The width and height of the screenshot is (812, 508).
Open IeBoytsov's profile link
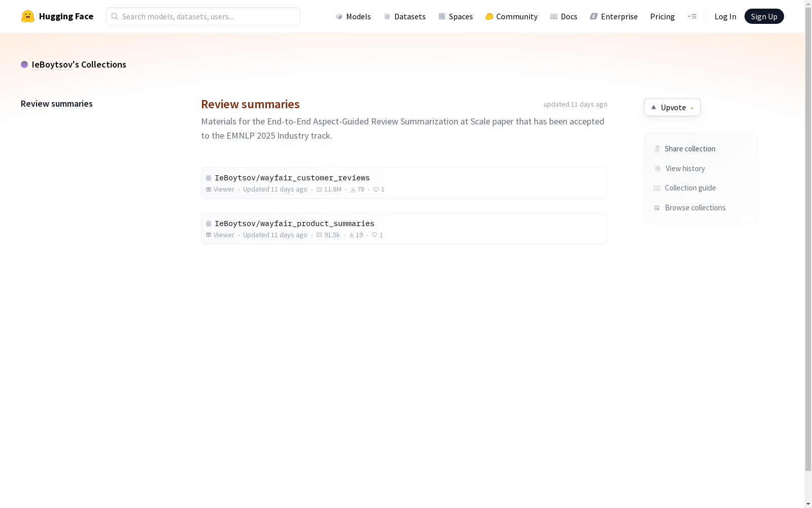[x=52, y=65]
